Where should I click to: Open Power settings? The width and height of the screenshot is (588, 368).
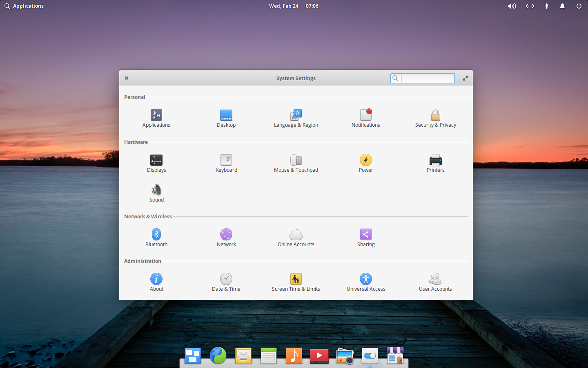coord(366,163)
